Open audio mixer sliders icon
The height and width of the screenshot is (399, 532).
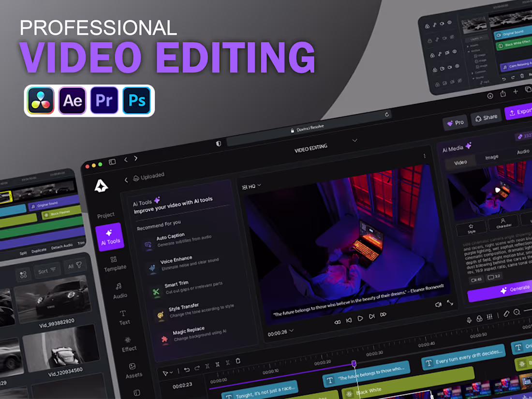point(489,317)
